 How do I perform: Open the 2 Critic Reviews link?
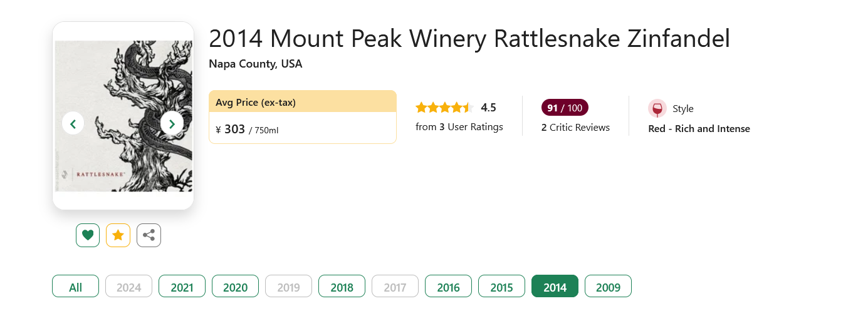click(575, 128)
